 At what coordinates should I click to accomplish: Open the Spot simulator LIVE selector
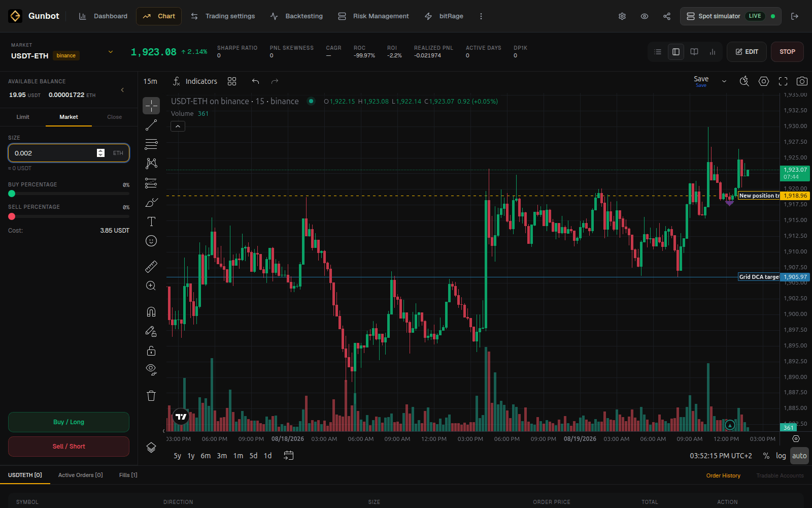click(731, 16)
